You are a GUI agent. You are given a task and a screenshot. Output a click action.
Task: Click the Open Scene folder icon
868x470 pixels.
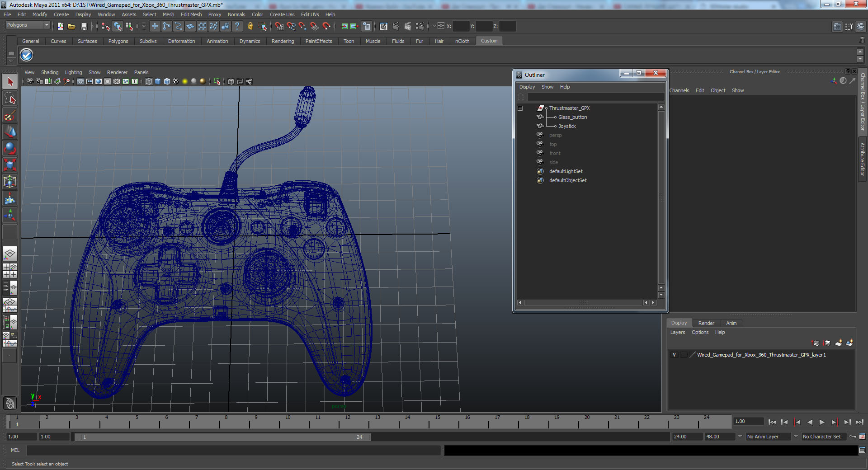(71, 26)
